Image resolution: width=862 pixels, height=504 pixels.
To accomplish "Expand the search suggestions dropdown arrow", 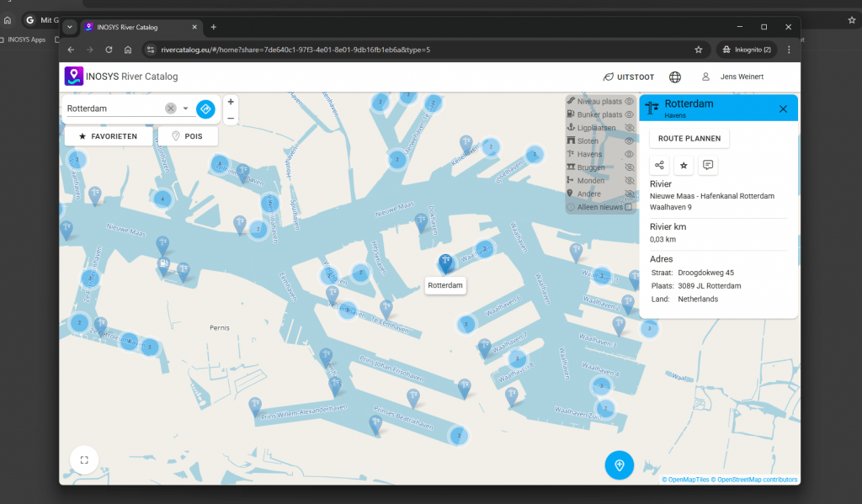I will pyautogui.click(x=185, y=109).
